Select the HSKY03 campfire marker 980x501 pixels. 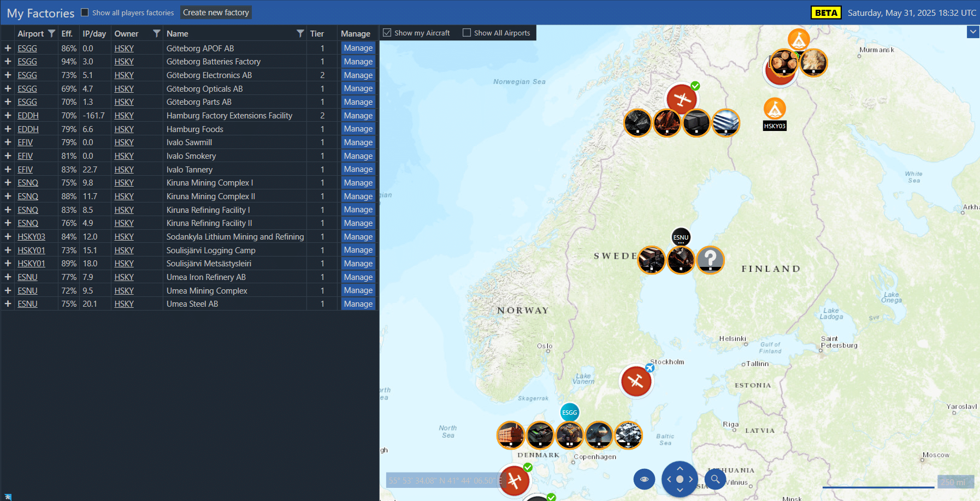coord(775,109)
